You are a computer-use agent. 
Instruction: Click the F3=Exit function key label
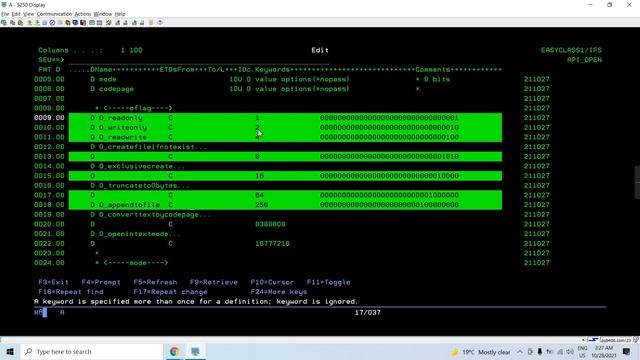click(53, 282)
